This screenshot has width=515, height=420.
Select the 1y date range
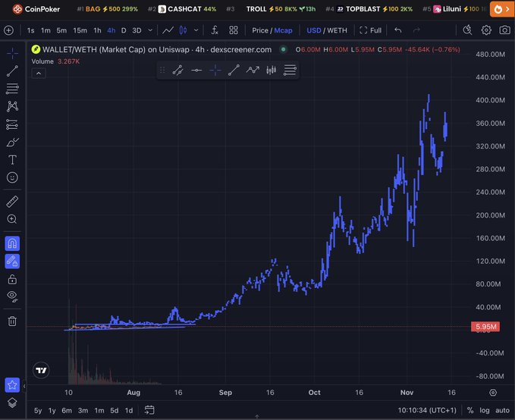click(x=52, y=410)
